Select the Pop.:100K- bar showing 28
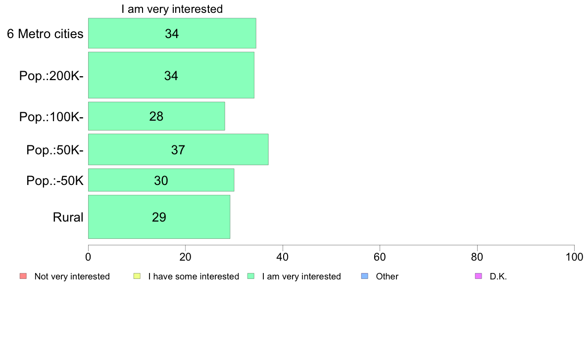 156,116
